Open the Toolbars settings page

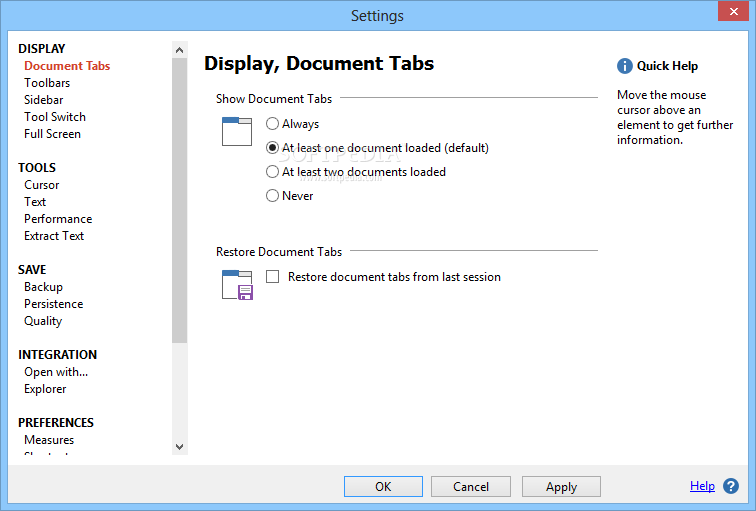pyautogui.click(x=47, y=83)
